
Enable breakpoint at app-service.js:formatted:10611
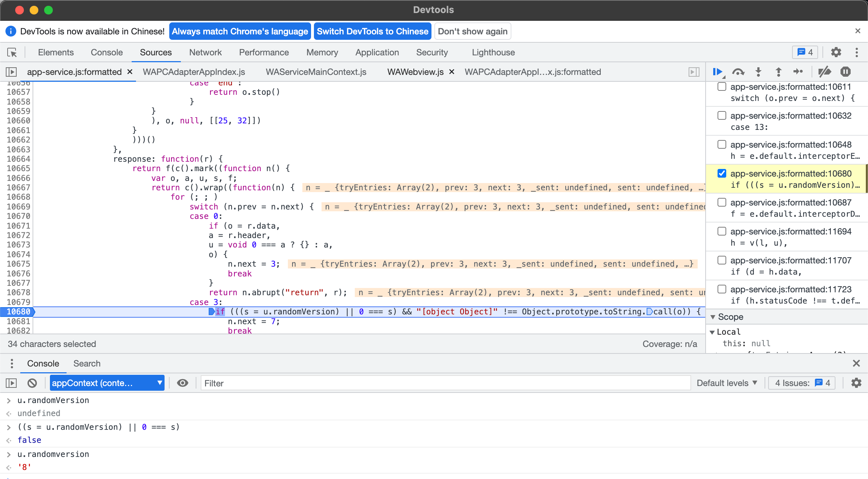(722, 87)
